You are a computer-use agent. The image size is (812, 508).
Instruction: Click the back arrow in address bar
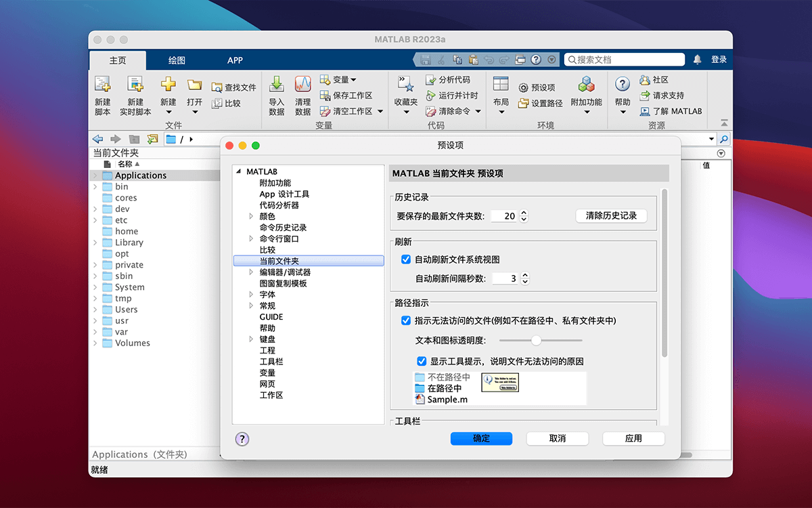(x=98, y=139)
